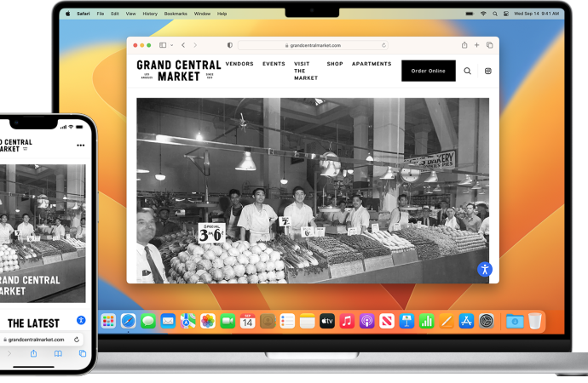Open the Safari menu in menu bar
588x383 pixels.
pos(84,14)
